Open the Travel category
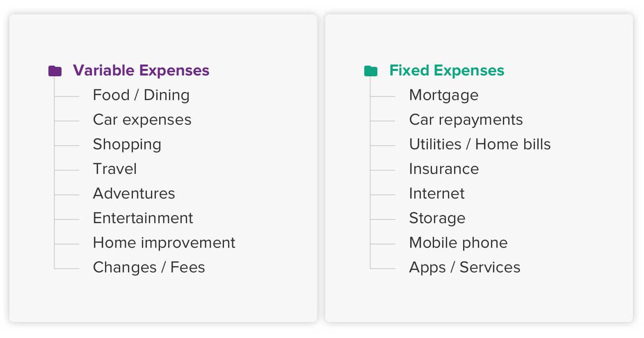Image resolution: width=644 pixels, height=338 pixels. pos(115,169)
